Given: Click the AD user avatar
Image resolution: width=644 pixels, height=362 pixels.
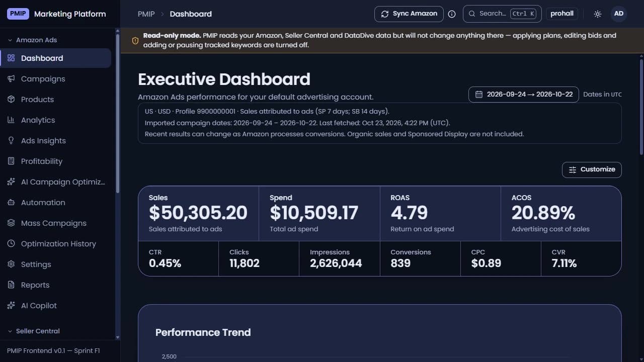Looking at the screenshot, I should point(619,14).
